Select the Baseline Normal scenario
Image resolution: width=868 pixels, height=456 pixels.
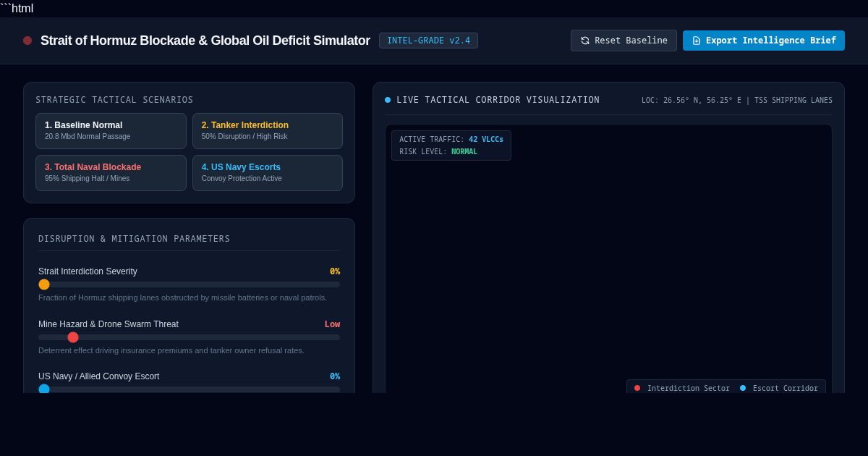click(x=111, y=131)
